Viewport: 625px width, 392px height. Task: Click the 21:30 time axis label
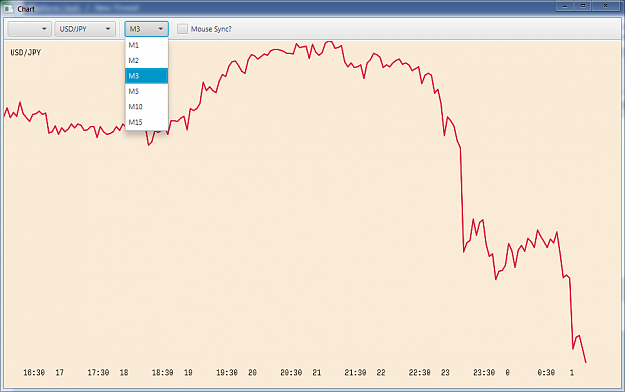(355, 372)
